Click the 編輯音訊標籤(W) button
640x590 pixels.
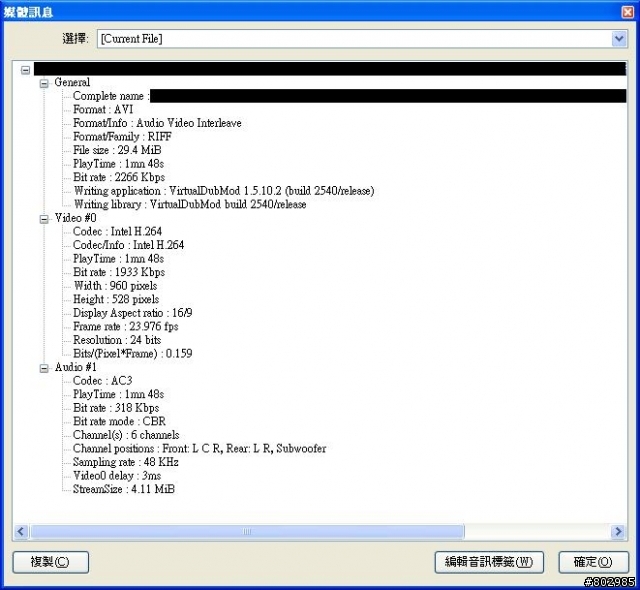click(x=489, y=562)
